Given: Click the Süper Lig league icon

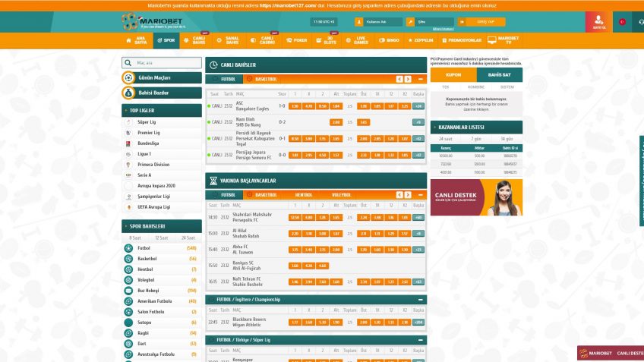Looking at the screenshot, I should (x=128, y=122).
